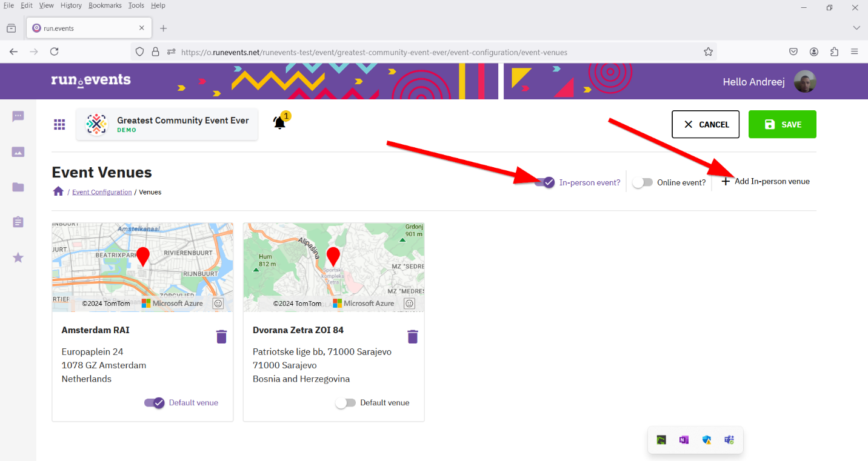
Task: Open the View menu
Action: tap(47, 5)
